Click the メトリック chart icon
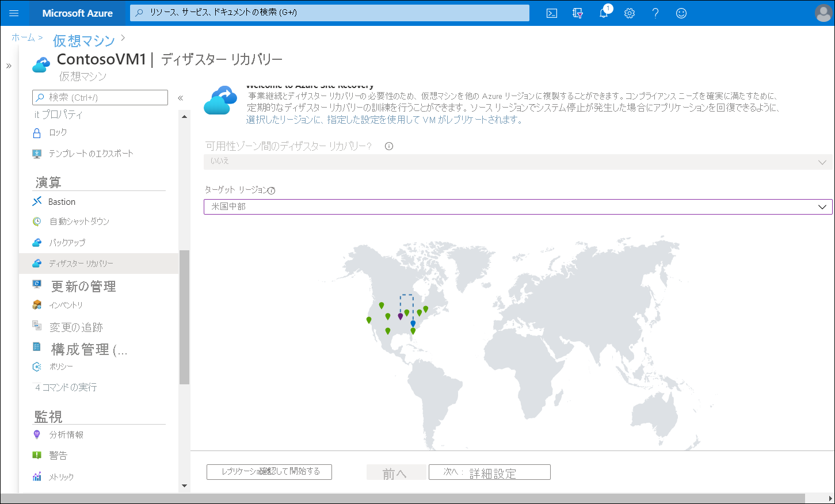 (x=37, y=476)
